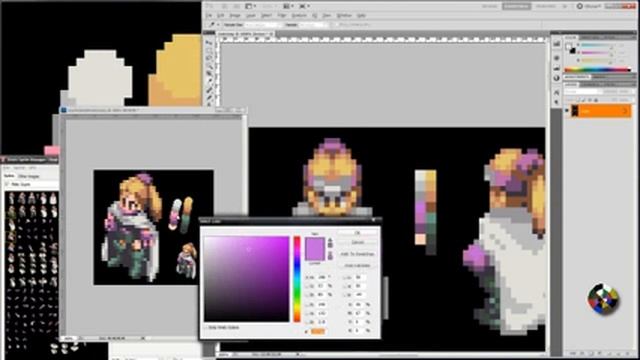Click the create new layer icon

pos(619,353)
